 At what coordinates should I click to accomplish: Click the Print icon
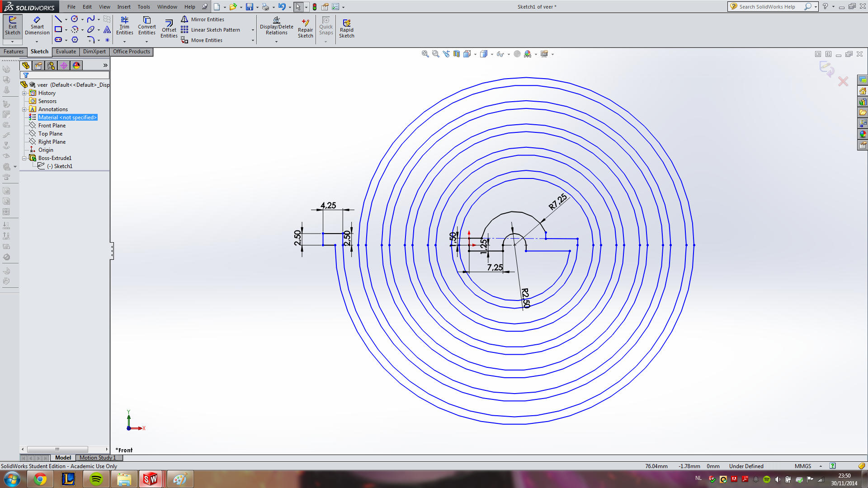coord(265,7)
